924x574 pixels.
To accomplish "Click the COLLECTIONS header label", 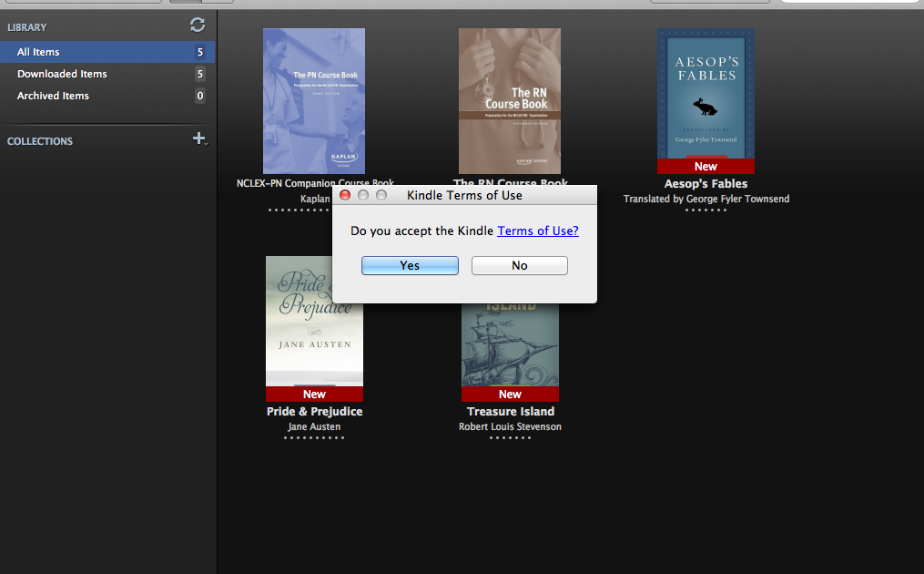I will (x=40, y=141).
